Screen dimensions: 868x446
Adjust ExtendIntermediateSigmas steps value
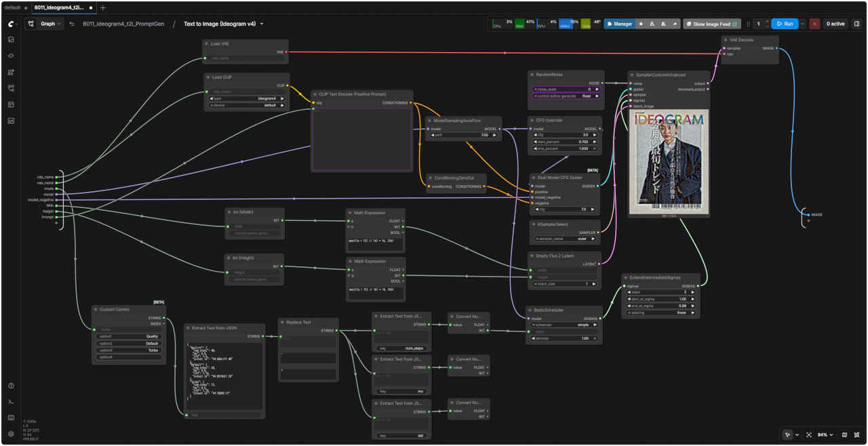click(661, 292)
